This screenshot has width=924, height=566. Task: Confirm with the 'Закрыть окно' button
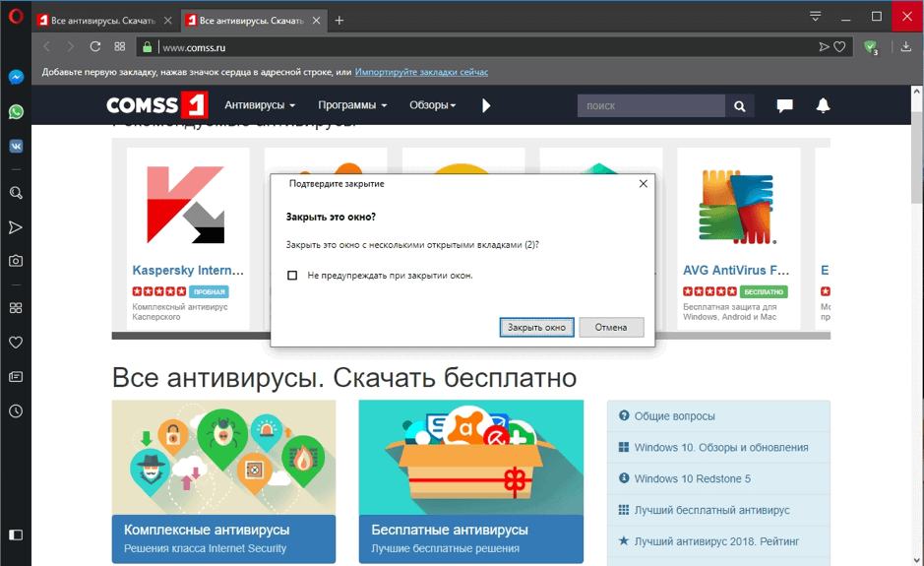[x=537, y=327]
